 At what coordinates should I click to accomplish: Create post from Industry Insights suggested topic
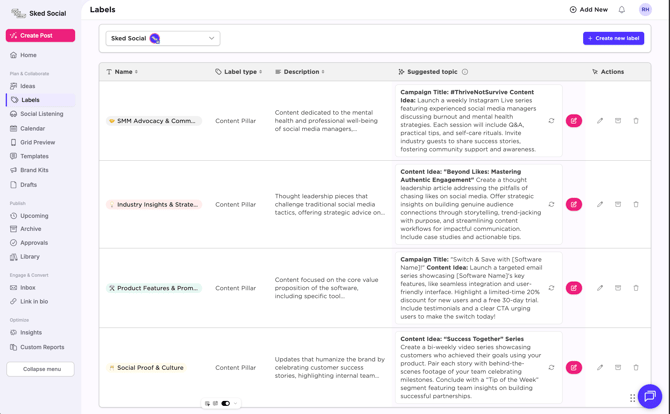574,204
